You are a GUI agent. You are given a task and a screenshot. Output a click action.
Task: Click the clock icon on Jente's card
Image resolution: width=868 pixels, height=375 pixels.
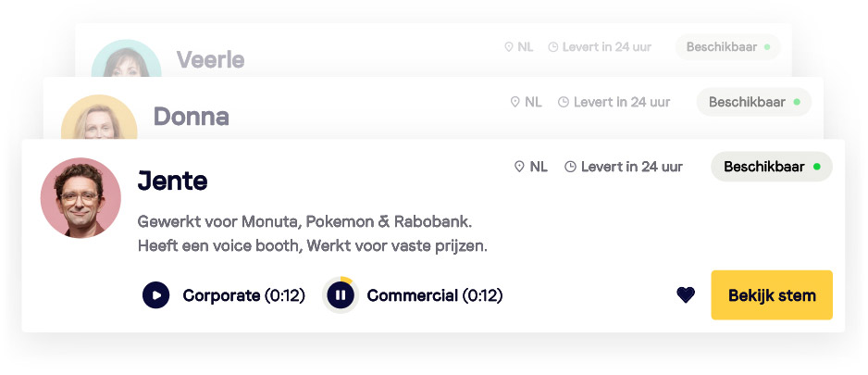(x=570, y=167)
